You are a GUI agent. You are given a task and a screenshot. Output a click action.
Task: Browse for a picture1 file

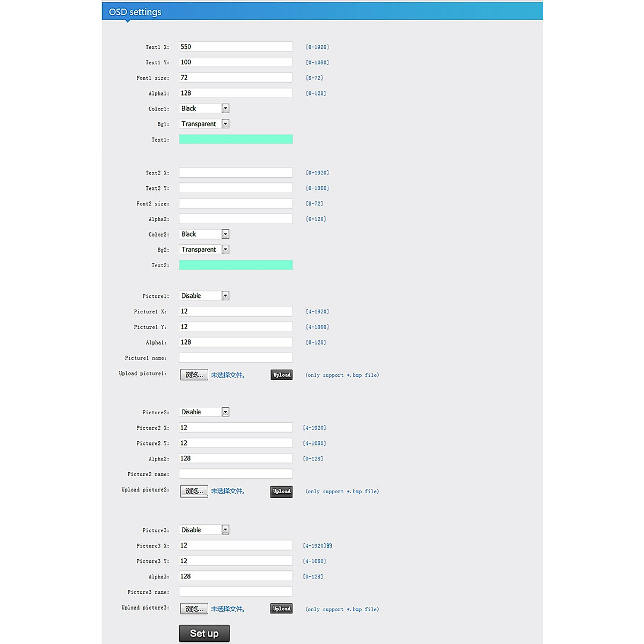(194, 375)
